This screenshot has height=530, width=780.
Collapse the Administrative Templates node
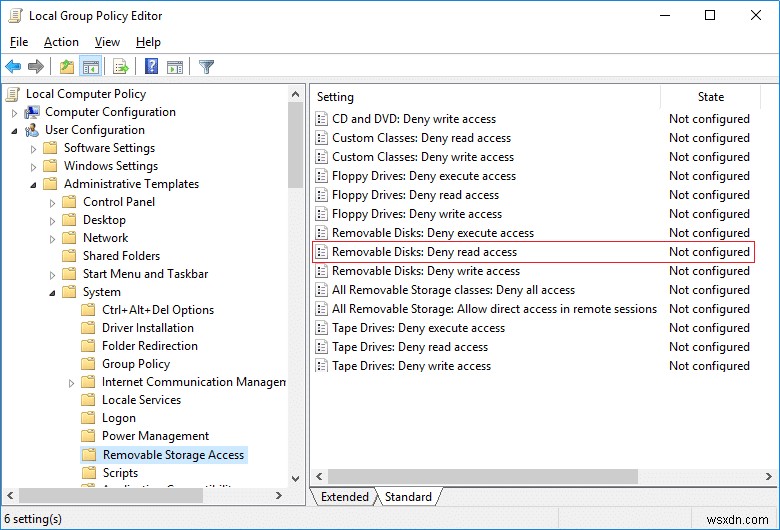tap(33, 185)
